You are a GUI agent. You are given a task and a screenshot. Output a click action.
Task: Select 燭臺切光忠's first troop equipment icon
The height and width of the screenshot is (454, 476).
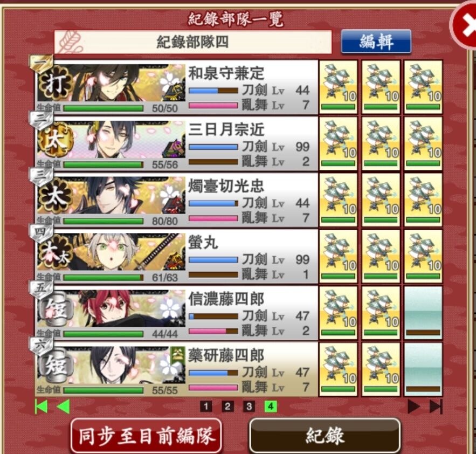pos(338,200)
